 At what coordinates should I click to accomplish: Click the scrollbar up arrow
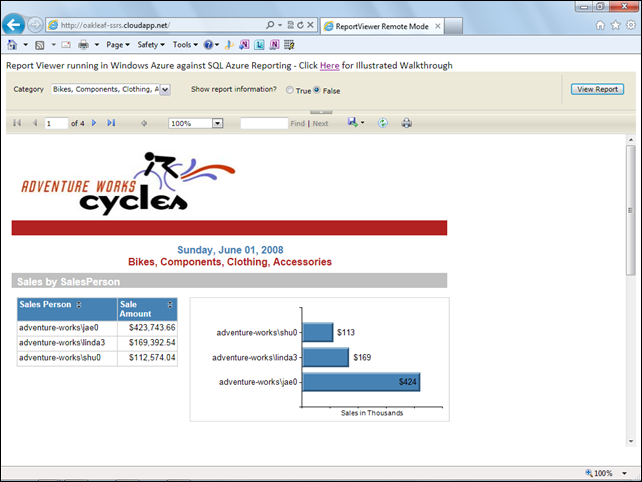click(x=631, y=140)
